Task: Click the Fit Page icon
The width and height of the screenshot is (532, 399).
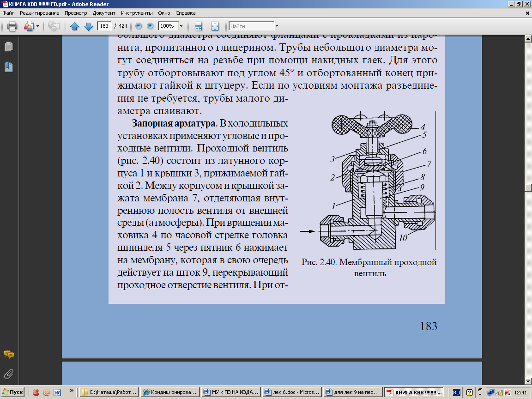Action: 215,26
